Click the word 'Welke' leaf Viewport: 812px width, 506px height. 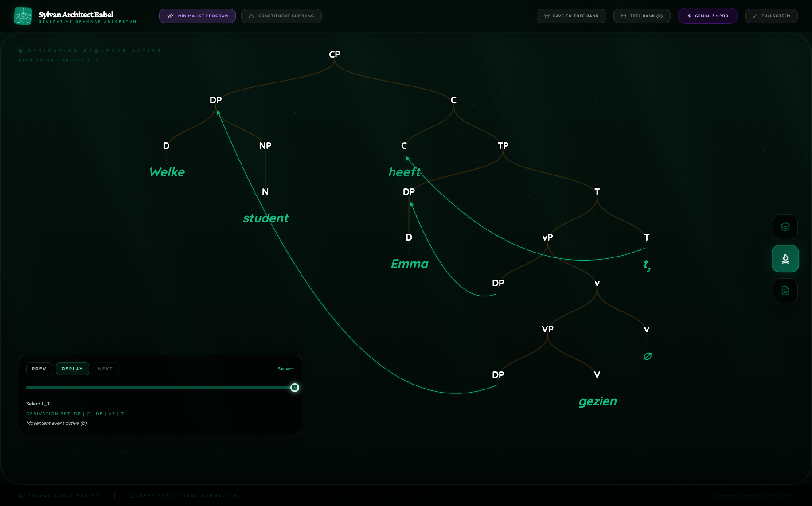(x=167, y=172)
